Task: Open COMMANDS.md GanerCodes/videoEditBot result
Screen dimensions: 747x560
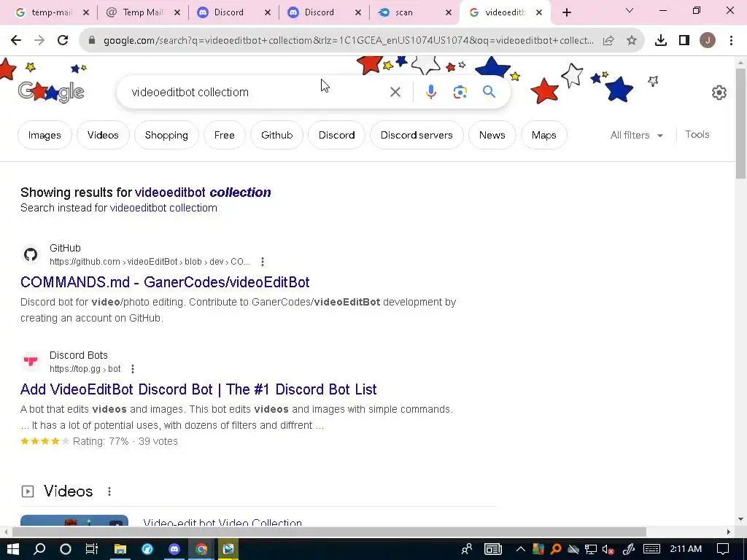Action: point(165,282)
